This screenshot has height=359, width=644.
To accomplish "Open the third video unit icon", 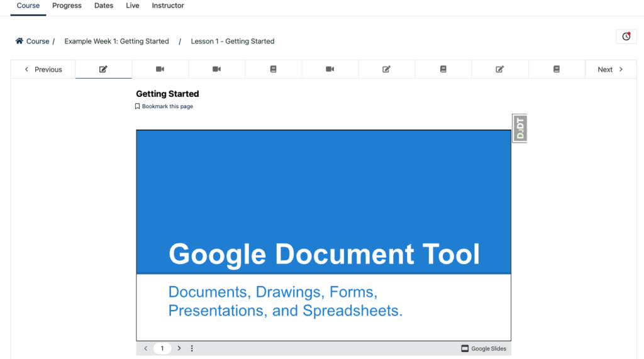I will [x=330, y=69].
